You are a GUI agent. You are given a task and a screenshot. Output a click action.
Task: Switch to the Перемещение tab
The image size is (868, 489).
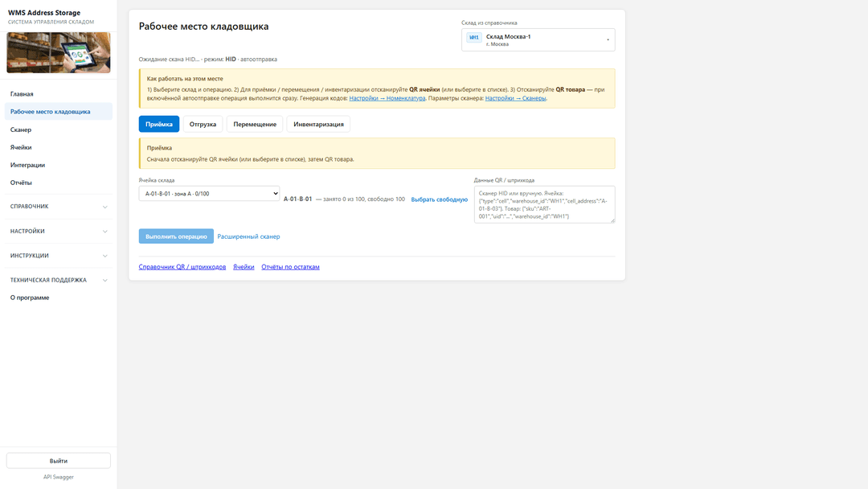[x=255, y=124]
